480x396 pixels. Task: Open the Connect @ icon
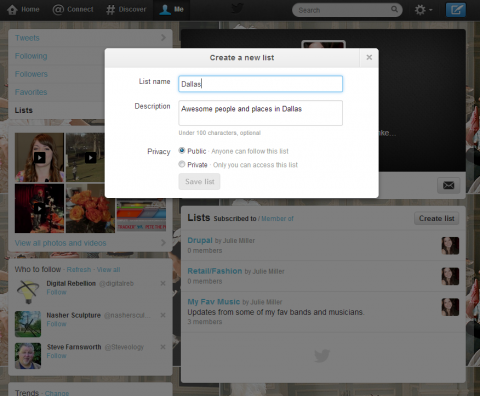pyautogui.click(x=58, y=10)
